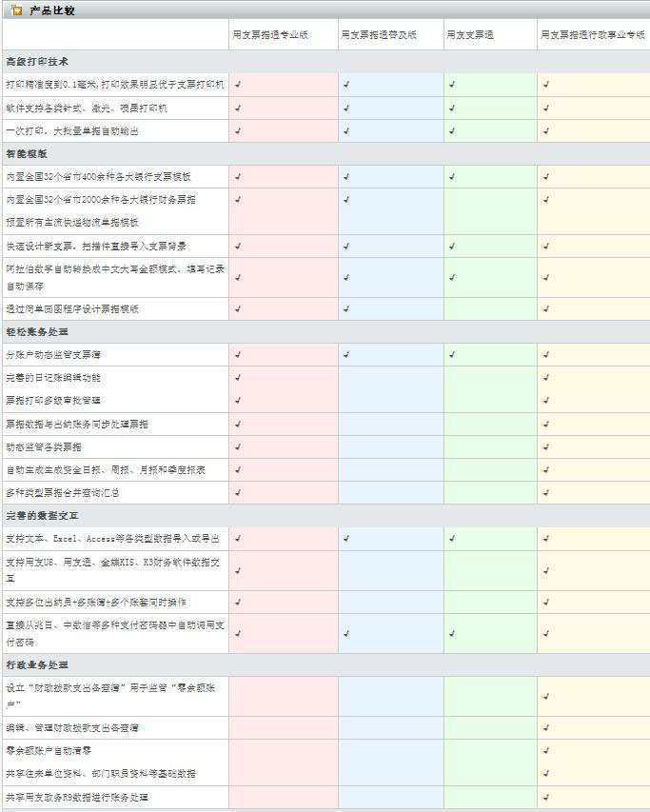Click the row 一次打印,大批量单据自动输出

pos(326,131)
